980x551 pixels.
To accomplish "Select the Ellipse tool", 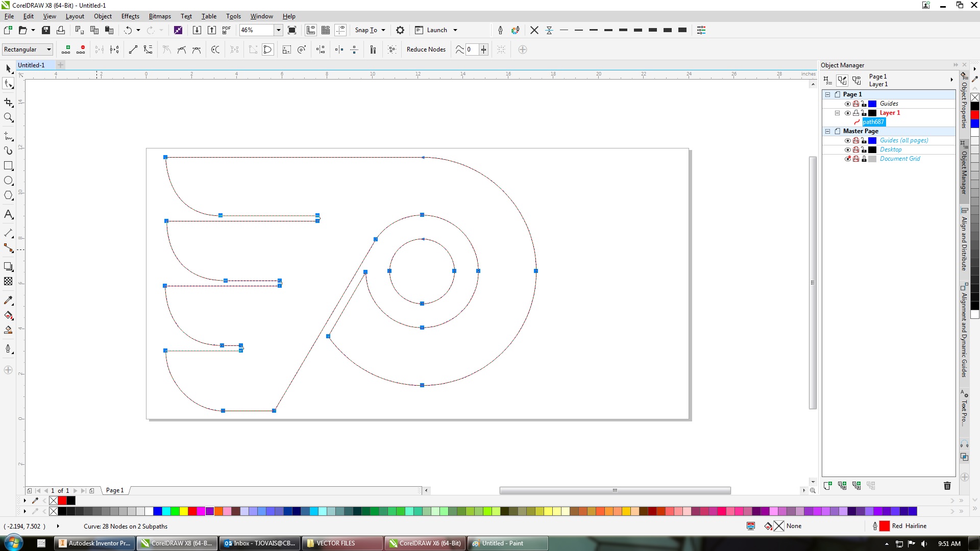I will [x=9, y=181].
